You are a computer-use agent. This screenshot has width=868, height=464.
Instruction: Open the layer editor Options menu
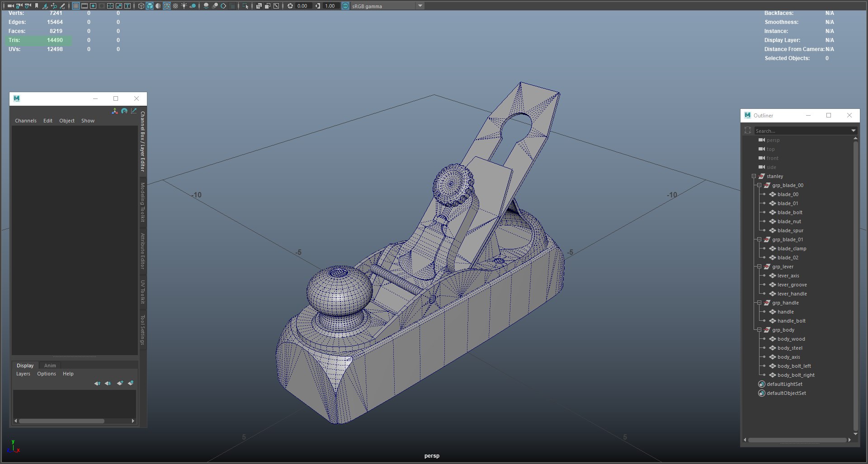tap(47, 374)
